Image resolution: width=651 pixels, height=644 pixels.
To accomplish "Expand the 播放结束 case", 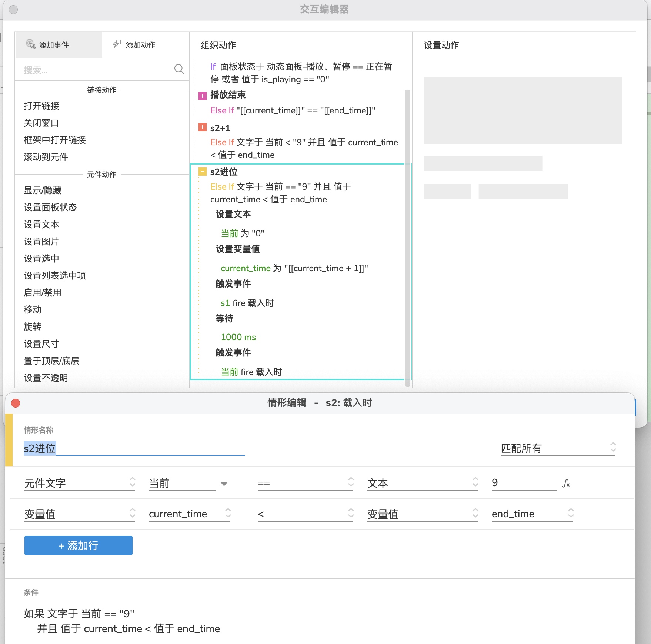I will coord(203,96).
